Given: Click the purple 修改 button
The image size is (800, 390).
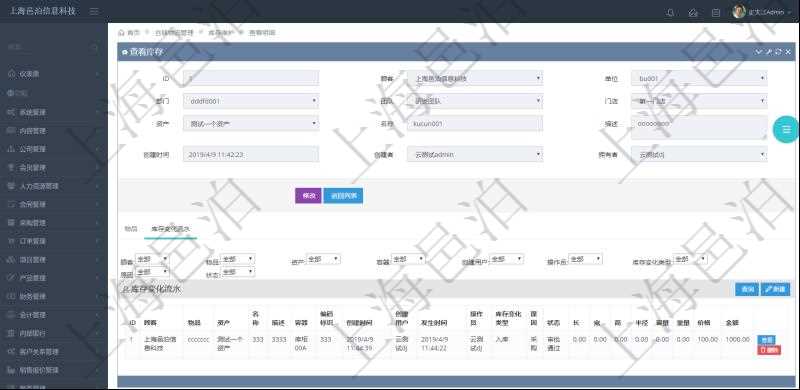Looking at the screenshot, I should pyautogui.click(x=308, y=196).
